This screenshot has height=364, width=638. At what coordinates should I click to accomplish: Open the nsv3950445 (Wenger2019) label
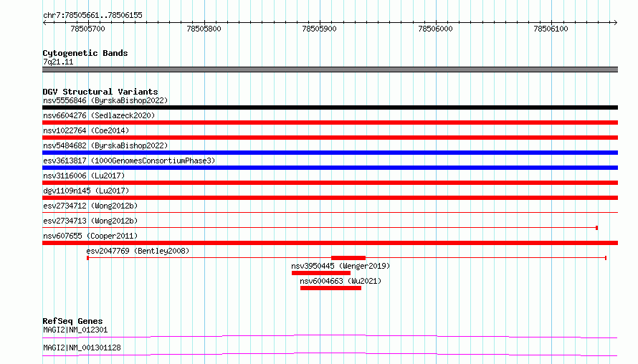(341, 266)
